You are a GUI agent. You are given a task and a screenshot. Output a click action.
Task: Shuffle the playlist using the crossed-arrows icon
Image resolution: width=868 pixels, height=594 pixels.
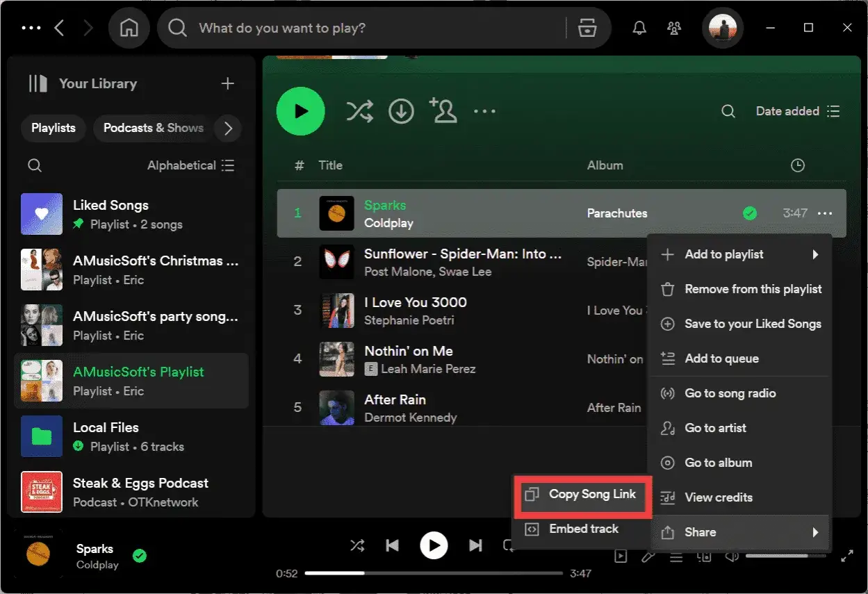pos(359,110)
